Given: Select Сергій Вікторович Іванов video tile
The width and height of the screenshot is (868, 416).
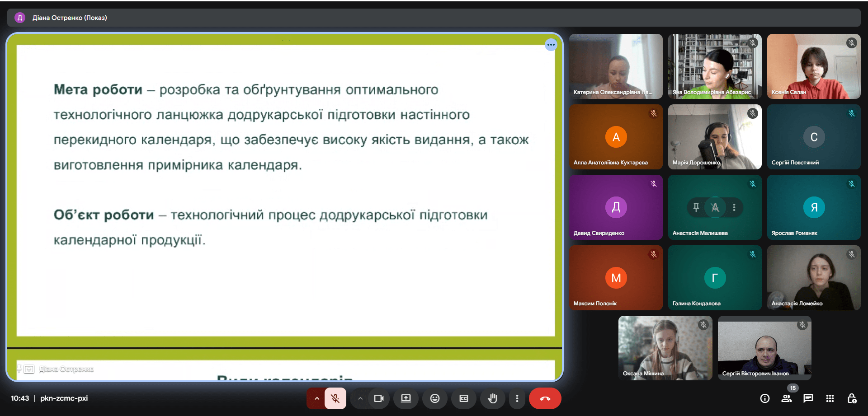Looking at the screenshot, I should click(x=764, y=348).
